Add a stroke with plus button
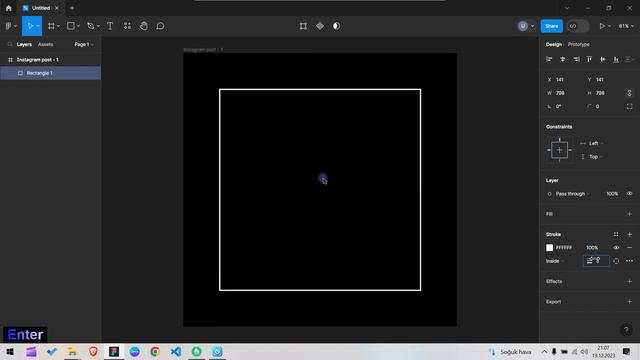This screenshot has width=640, height=360. coord(629,234)
